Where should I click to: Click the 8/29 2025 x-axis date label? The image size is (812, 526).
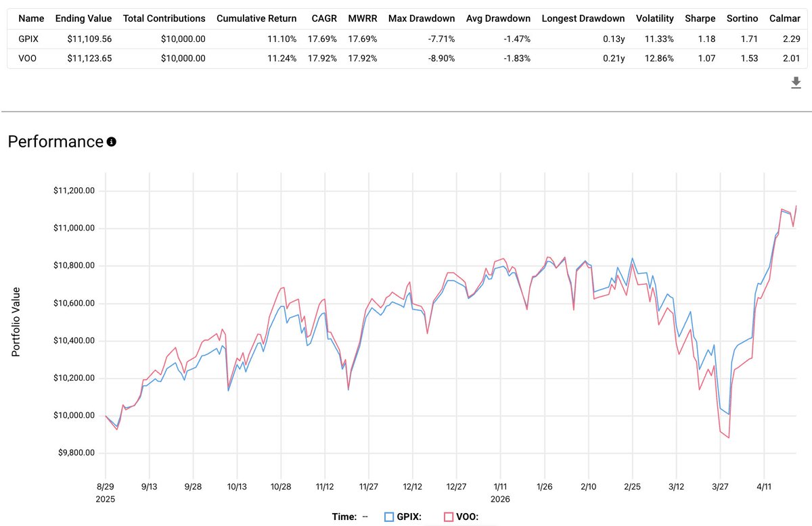pos(106,492)
